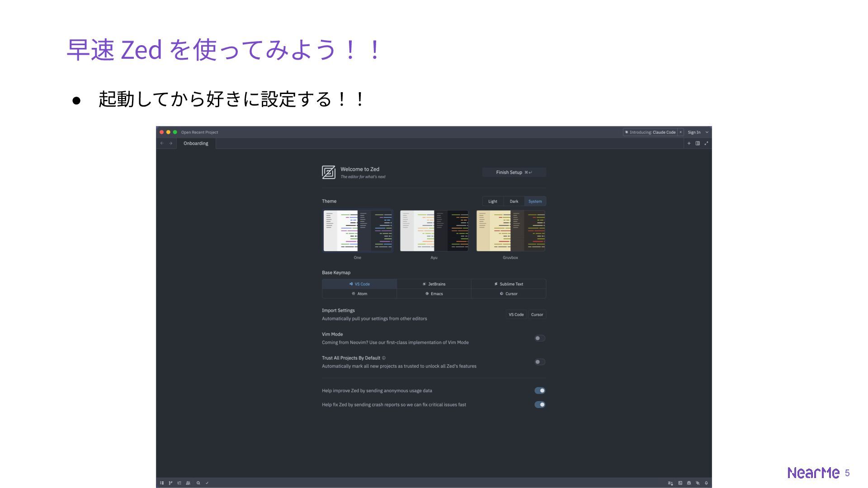Select JetBrains as base keymap

point(434,284)
